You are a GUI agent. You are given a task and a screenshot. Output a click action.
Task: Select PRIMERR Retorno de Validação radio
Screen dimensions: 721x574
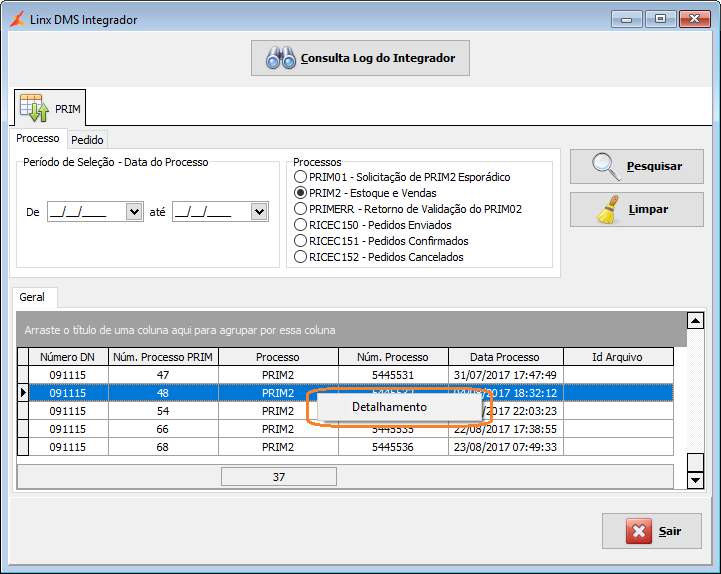tap(300, 209)
